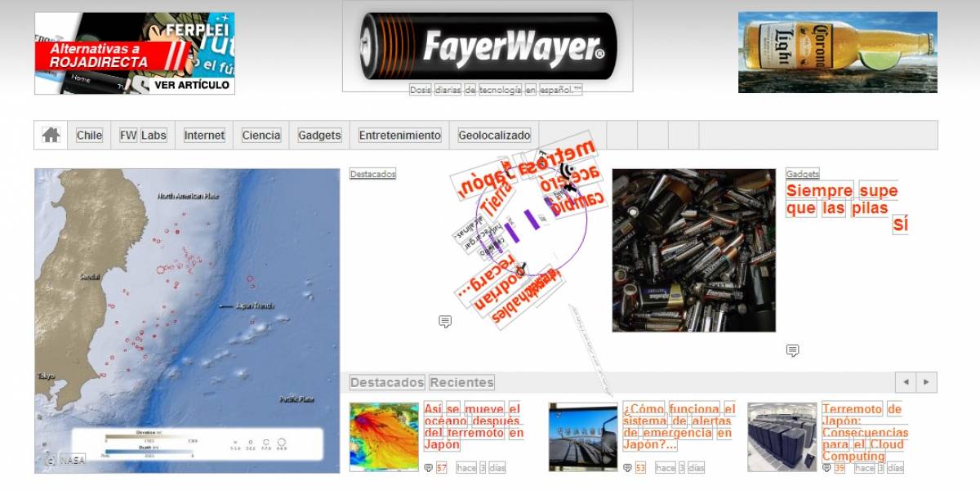Open "Terremoto de Japón: Consecuencias" article
The image size is (980, 490).
(865, 433)
